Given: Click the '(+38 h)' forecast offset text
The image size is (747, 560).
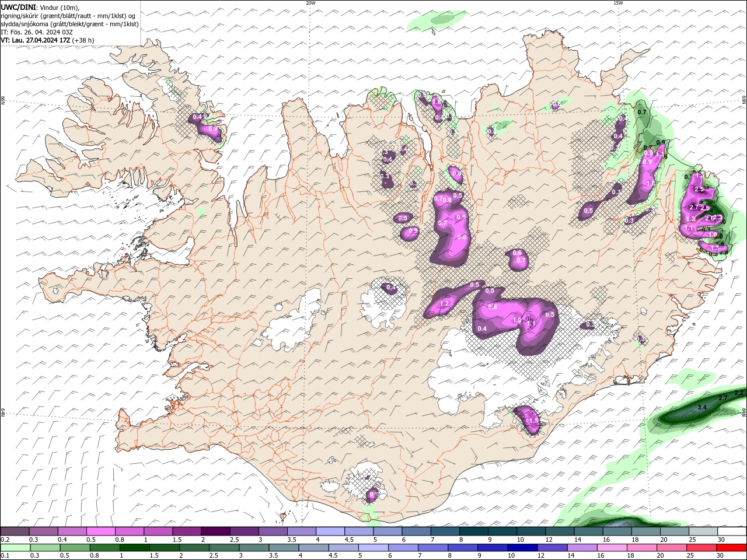Looking at the screenshot, I should pos(83,40).
